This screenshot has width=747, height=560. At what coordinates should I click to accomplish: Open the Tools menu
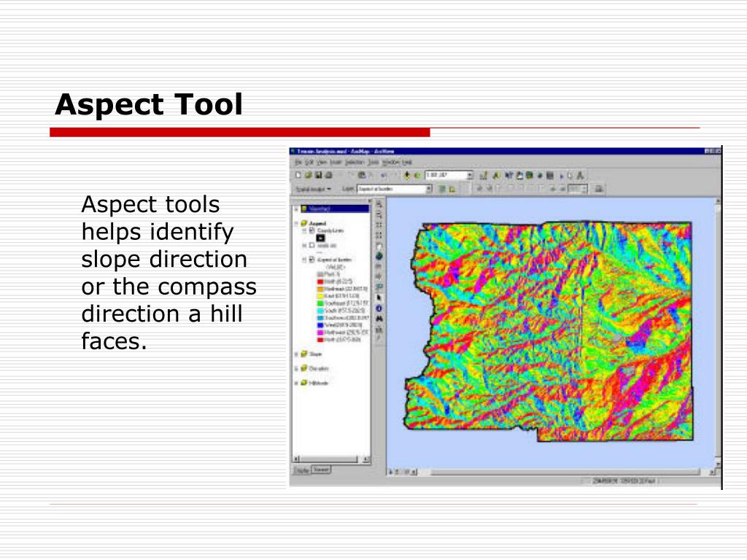(373, 163)
